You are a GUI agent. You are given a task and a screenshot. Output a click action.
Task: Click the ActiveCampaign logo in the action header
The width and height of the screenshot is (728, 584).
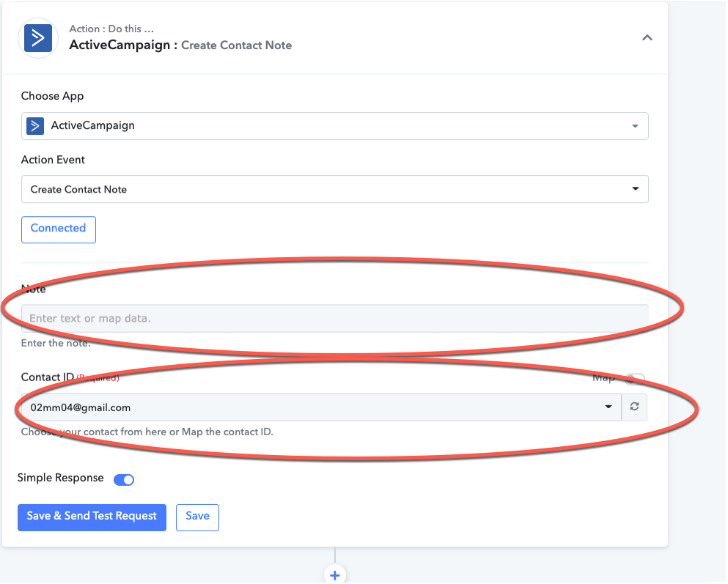click(38, 38)
